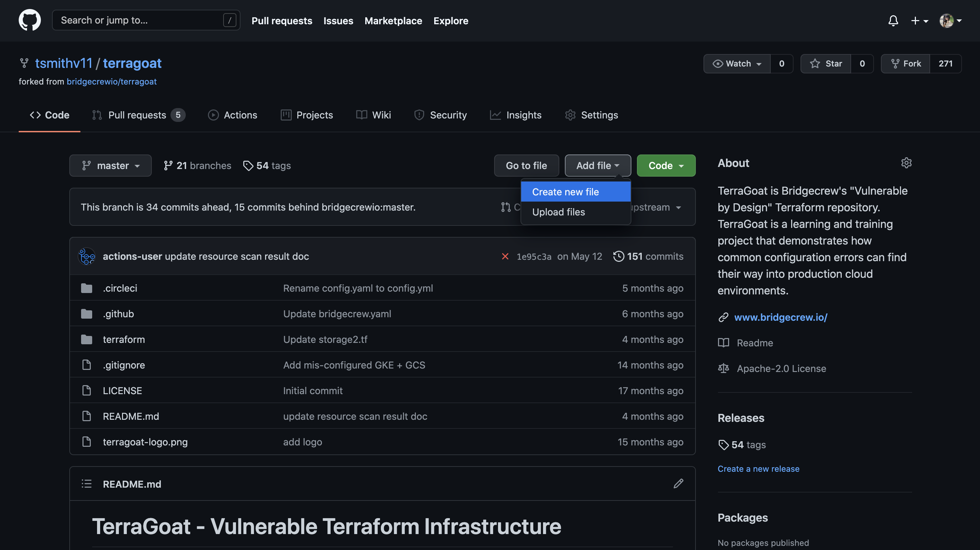Click Create a new release link
Viewport: 980px width, 550px height.
tap(758, 469)
